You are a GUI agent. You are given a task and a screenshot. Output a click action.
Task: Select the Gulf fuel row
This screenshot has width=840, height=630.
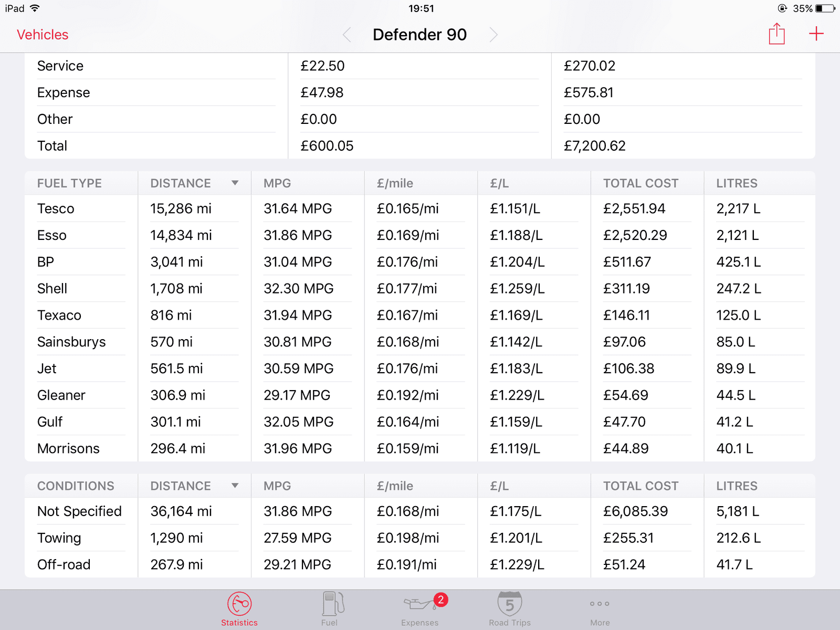coord(420,422)
